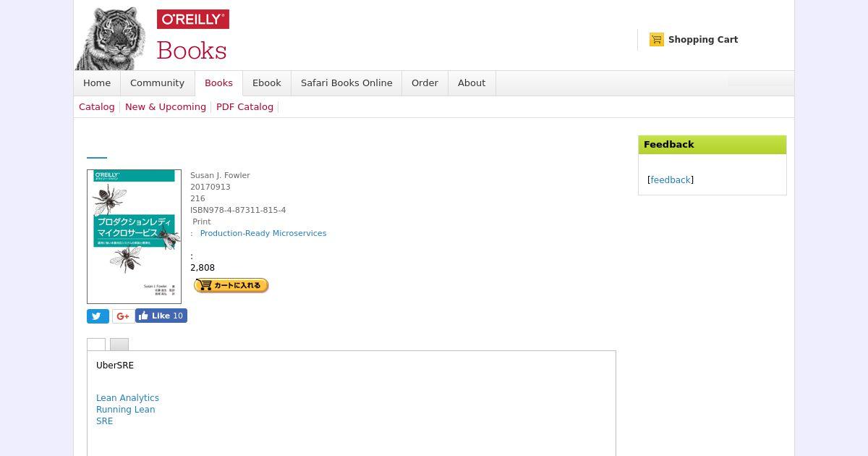Click the date 20170913 text

(210, 187)
